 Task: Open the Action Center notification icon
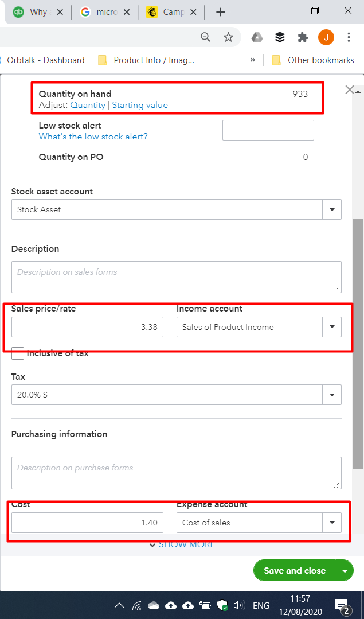point(340,605)
